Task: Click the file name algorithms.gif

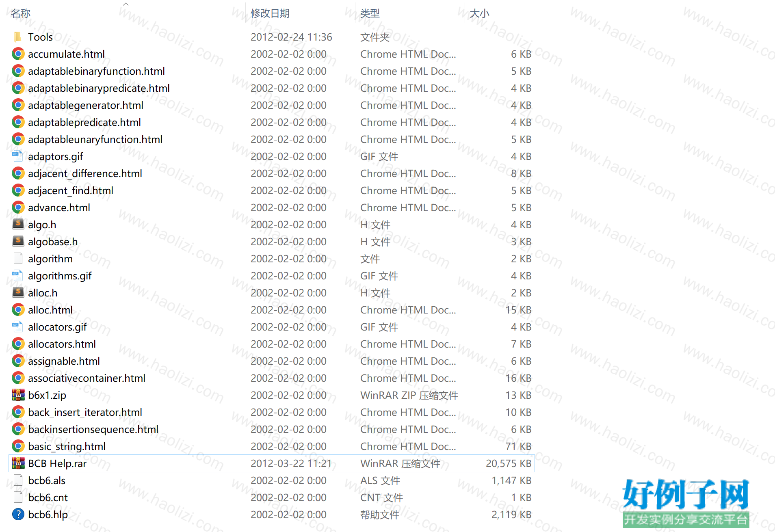Action: tap(60, 276)
